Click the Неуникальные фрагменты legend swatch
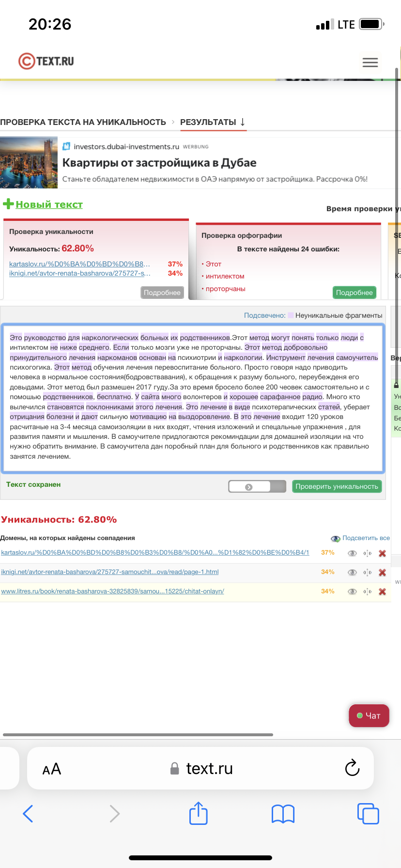The height and width of the screenshot is (868, 401). point(291,315)
